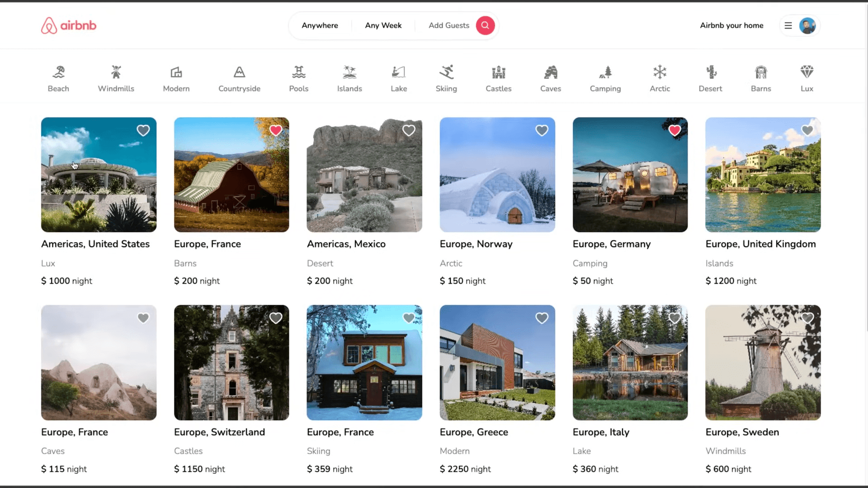
Task: Click the 'Europe, Switzerland' listing title
Action: (220, 432)
